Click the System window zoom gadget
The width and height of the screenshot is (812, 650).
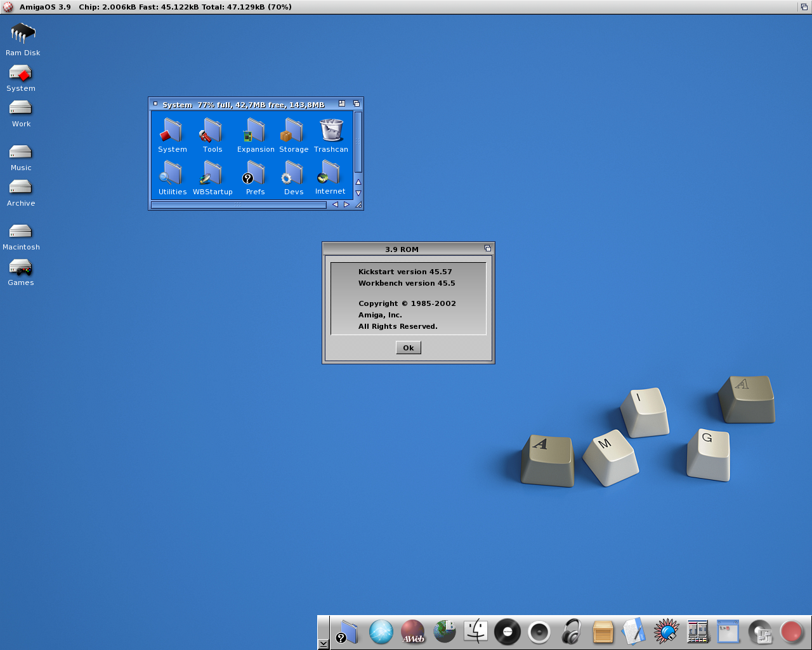[x=342, y=103]
